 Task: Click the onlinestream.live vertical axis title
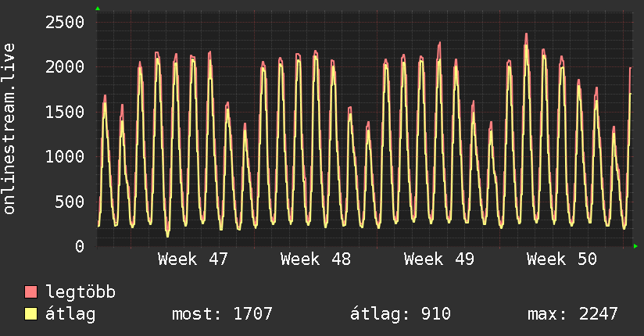pyautogui.click(x=9, y=129)
